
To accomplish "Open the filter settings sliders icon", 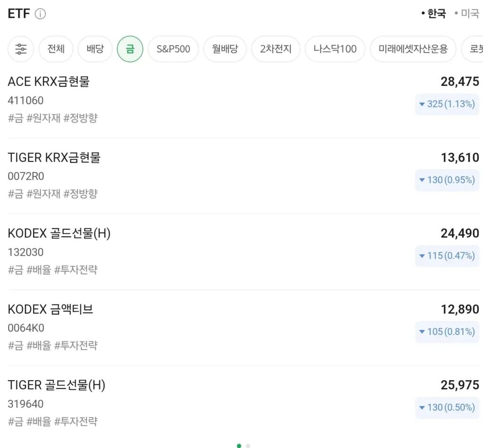I will click(x=21, y=49).
